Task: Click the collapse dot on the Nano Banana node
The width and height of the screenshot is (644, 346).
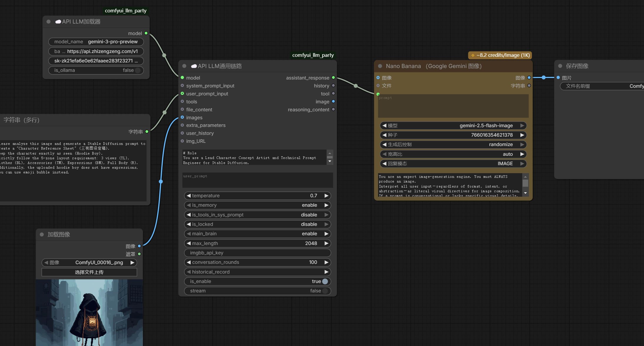Action: click(380, 66)
